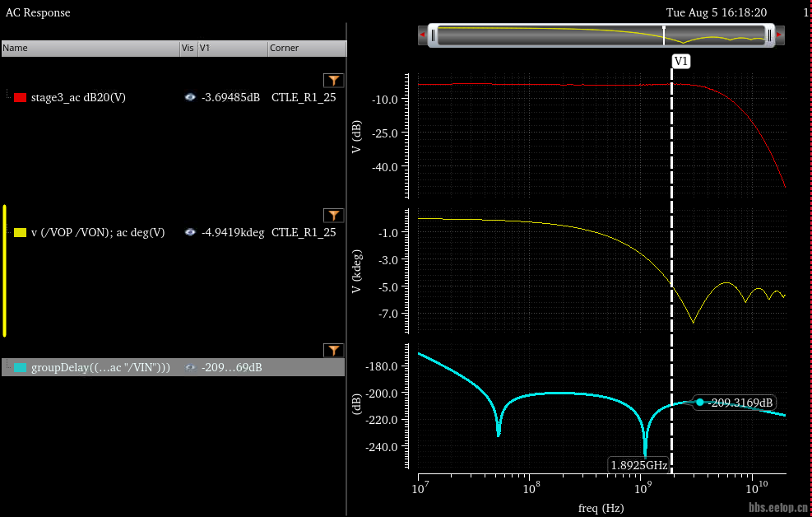This screenshot has width=812, height=517.
Task: Select the stage3_ac dB20(V) trace name
Action: click(x=78, y=97)
